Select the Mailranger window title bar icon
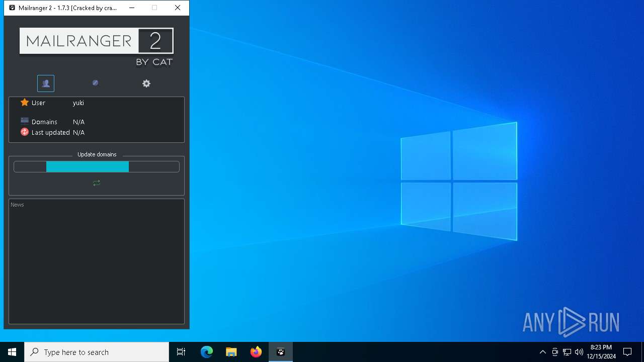This screenshot has width=644, height=362. point(12,8)
